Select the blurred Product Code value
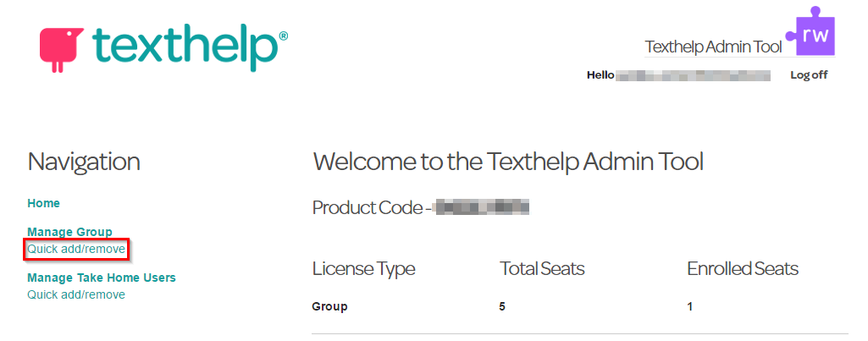Screen dimensions: 868x341 coord(481,208)
